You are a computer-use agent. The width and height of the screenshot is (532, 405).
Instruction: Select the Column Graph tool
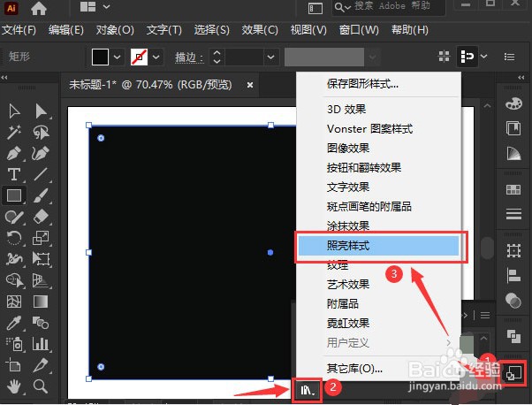tap(41, 344)
